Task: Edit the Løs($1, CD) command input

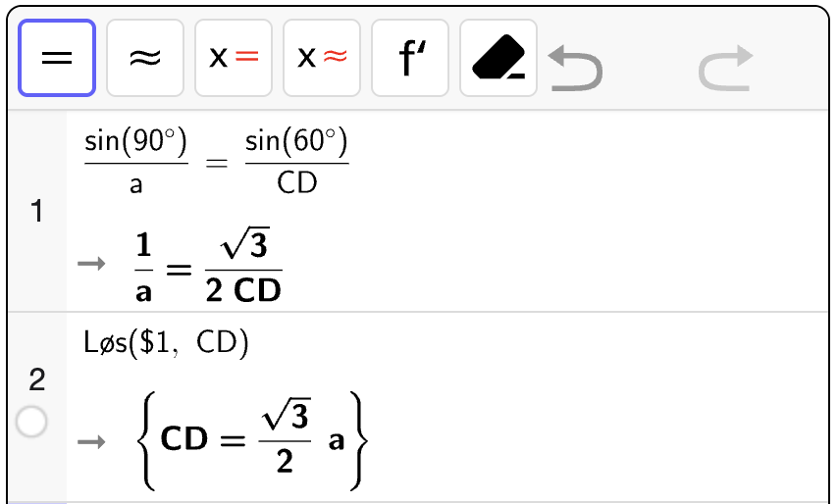Action: point(166,342)
